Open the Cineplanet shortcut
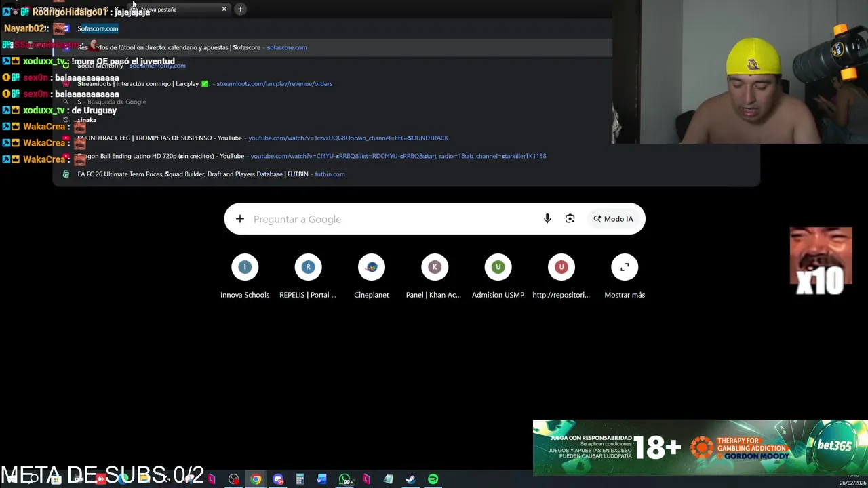 click(x=372, y=277)
